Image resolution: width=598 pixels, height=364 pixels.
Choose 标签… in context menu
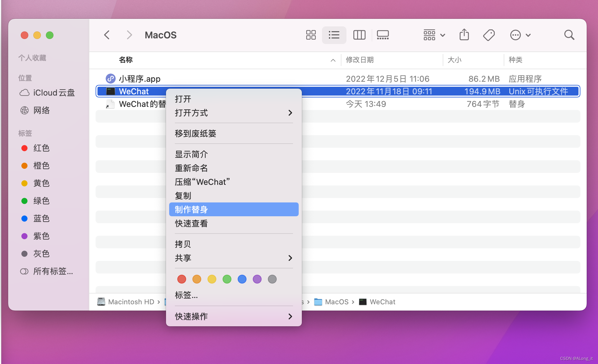(x=234, y=295)
